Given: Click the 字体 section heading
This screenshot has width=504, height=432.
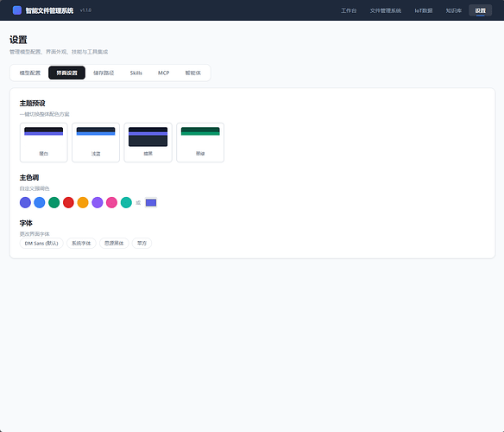Looking at the screenshot, I should (26, 223).
